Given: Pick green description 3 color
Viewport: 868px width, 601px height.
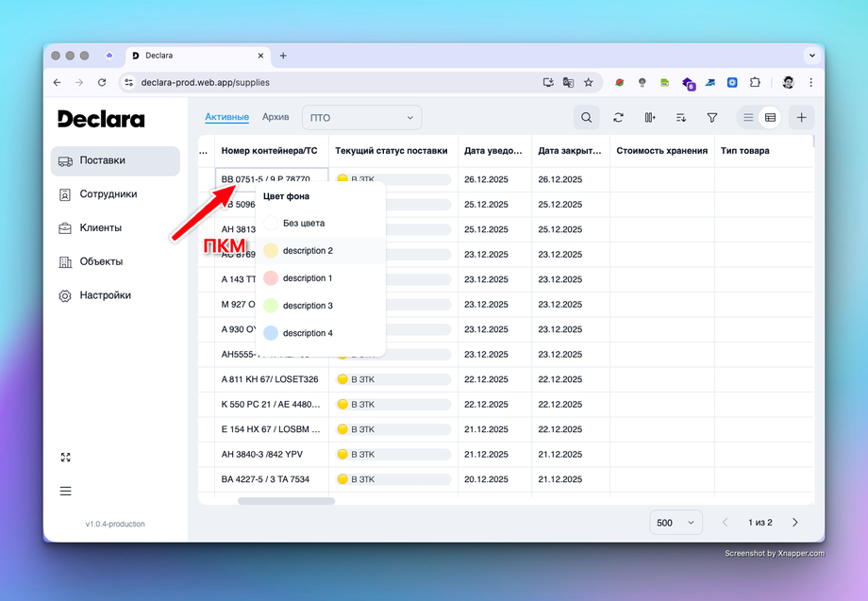Looking at the screenshot, I should [321, 306].
